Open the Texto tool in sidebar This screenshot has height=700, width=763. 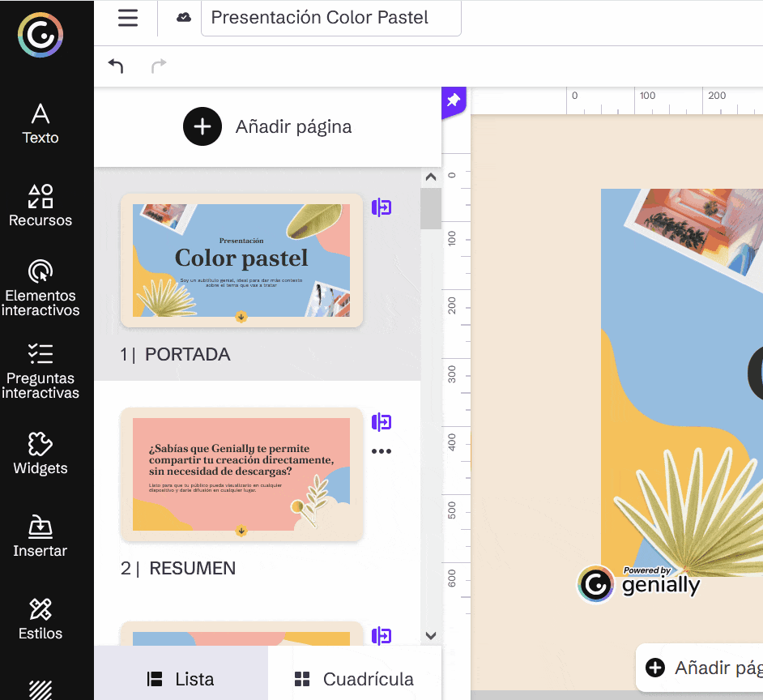(x=40, y=123)
